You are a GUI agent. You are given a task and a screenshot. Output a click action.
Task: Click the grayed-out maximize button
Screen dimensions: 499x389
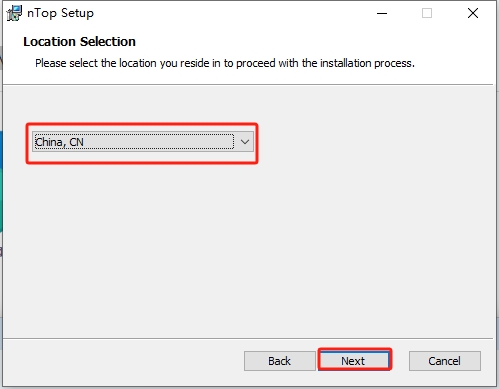[427, 13]
